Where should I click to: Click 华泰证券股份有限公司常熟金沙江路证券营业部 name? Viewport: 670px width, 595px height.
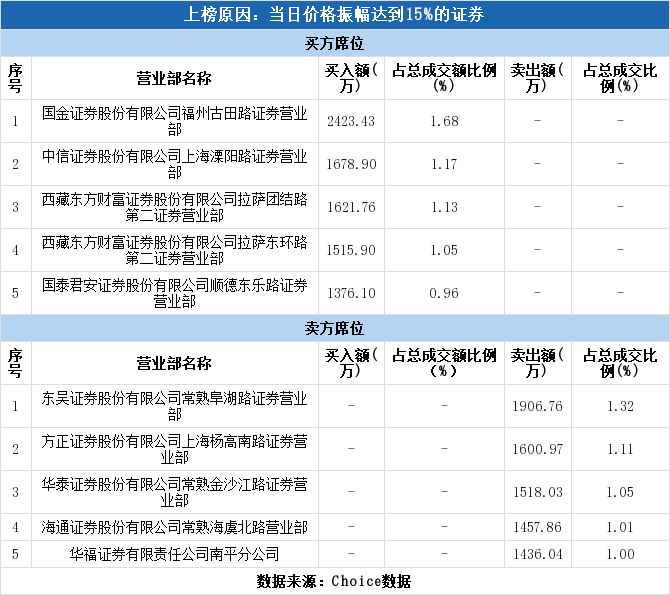point(174,492)
